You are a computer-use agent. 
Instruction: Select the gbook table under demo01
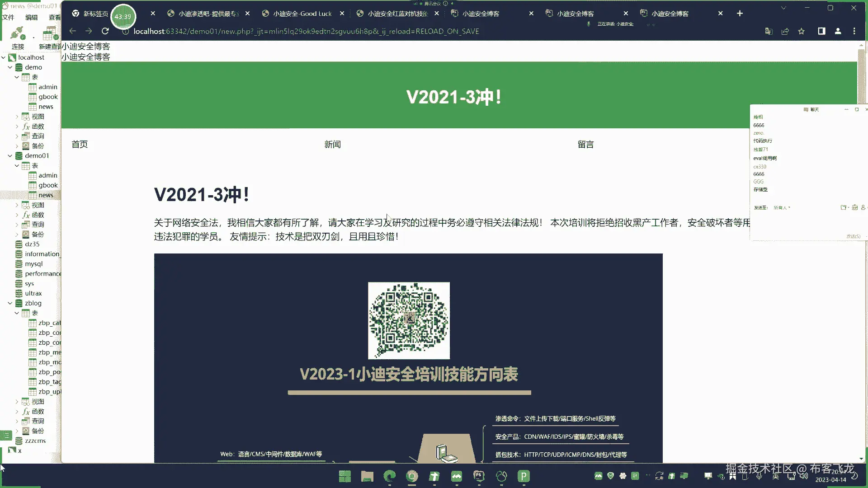pos(48,185)
